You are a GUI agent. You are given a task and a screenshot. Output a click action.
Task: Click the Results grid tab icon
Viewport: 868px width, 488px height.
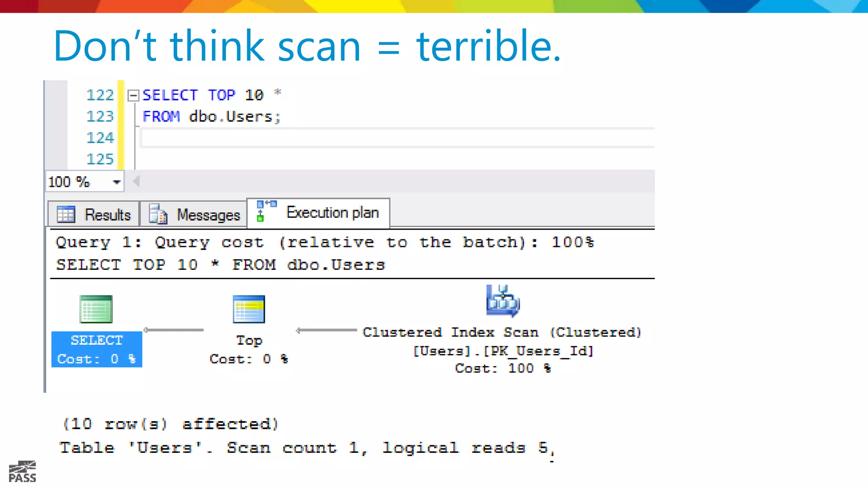point(66,214)
